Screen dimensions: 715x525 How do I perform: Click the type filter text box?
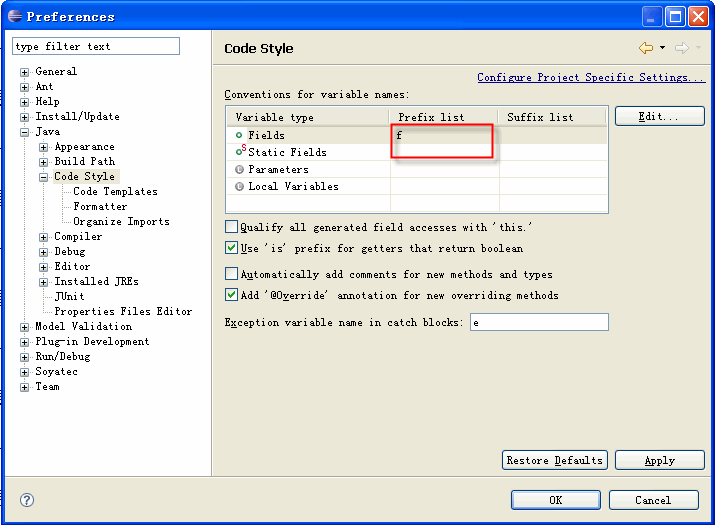(96, 46)
